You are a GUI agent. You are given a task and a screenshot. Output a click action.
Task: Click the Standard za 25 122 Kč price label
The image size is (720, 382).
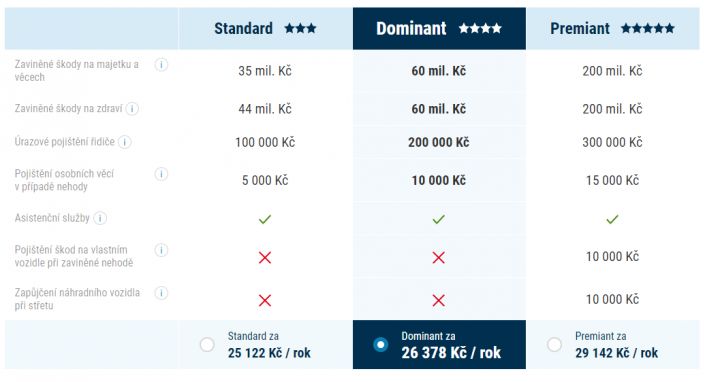(269, 345)
